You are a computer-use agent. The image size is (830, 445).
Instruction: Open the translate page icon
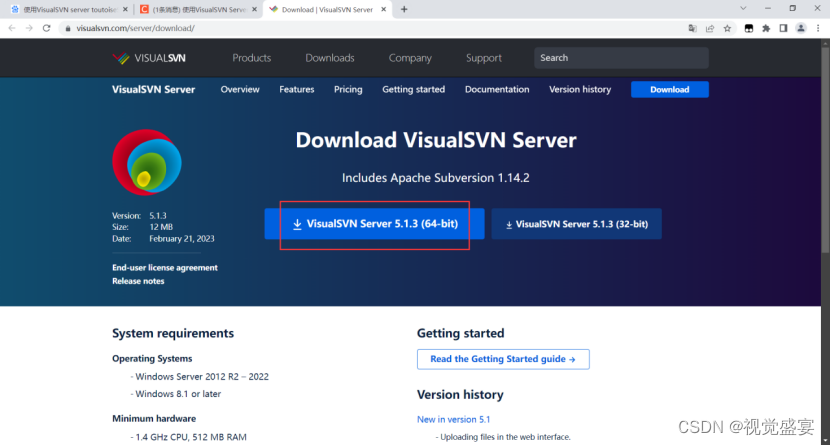[x=692, y=29]
